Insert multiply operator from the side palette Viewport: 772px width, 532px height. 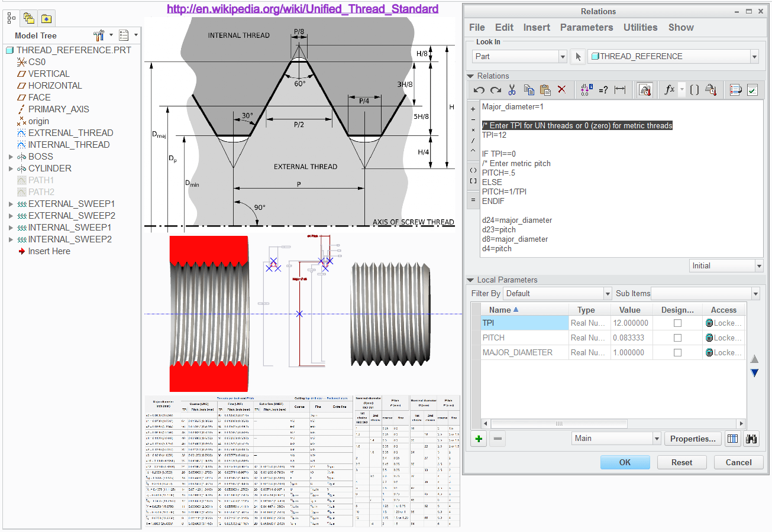pyautogui.click(x=473, y=130)
